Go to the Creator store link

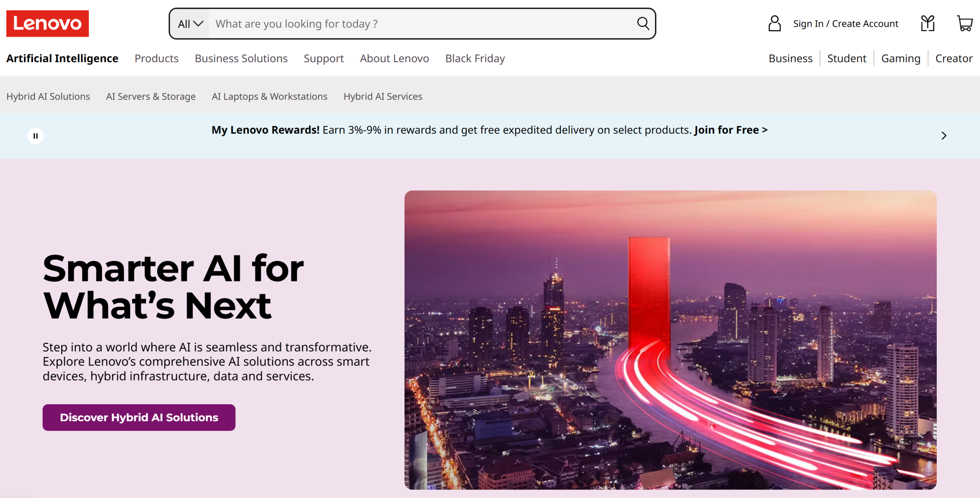pos(954,59)
